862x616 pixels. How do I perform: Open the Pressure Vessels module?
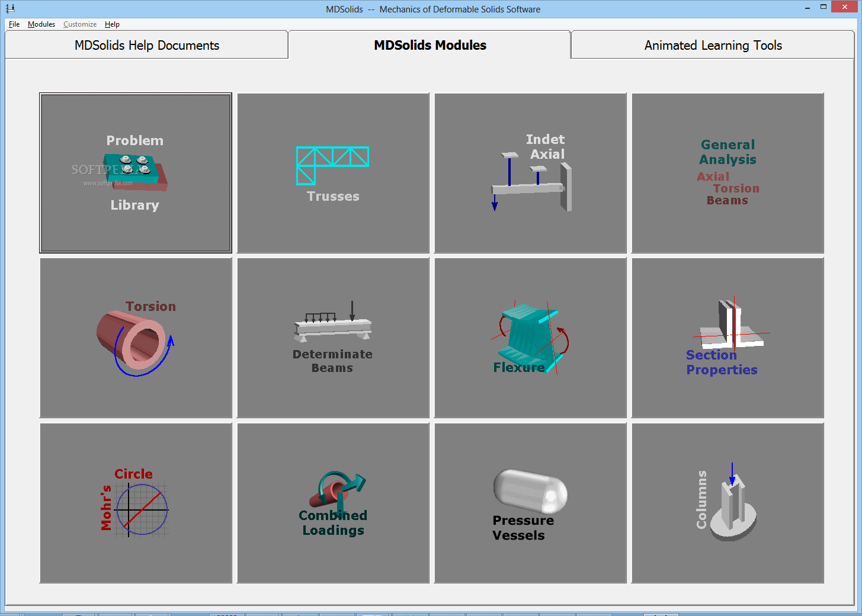click(x=530, y=503)
